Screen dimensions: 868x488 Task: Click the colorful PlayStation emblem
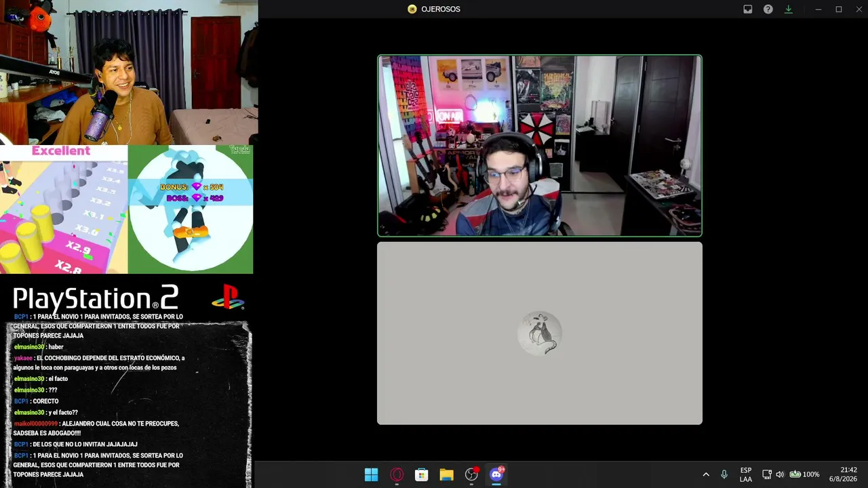[x=228, y=298]
